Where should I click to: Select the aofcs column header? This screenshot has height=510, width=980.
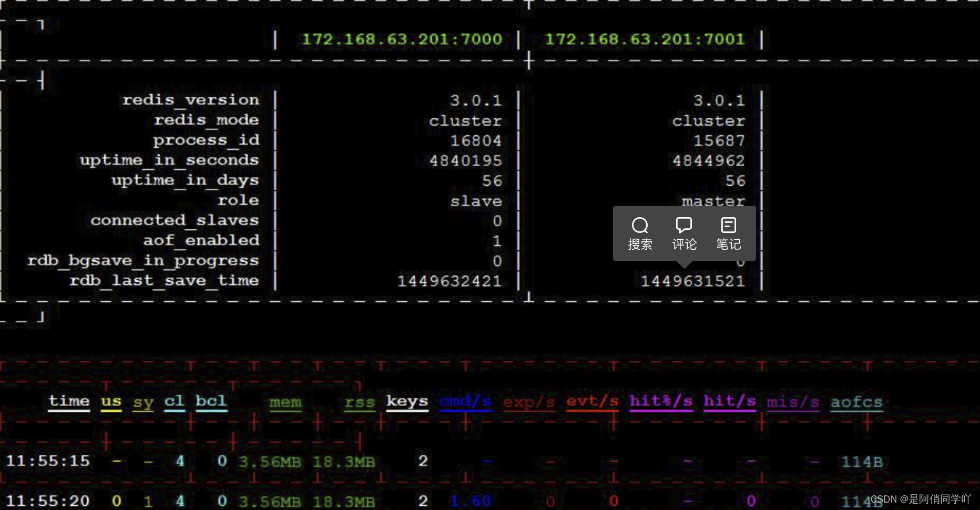pos(856,403)
